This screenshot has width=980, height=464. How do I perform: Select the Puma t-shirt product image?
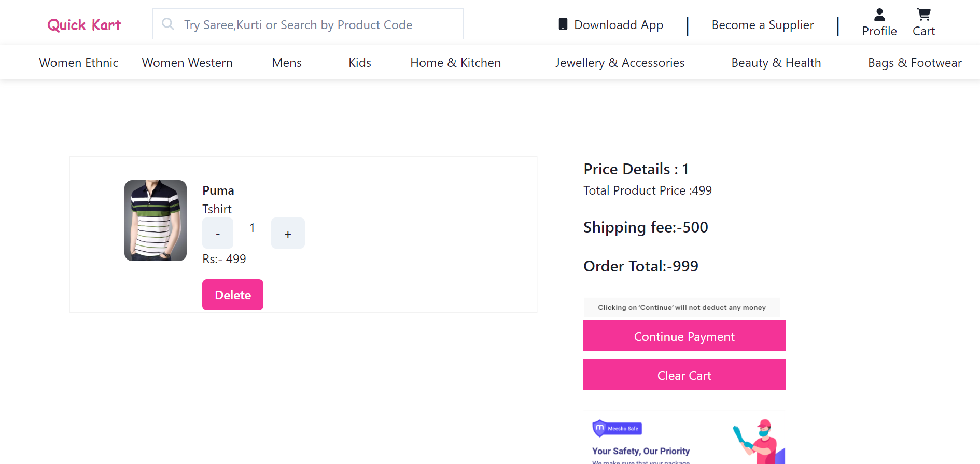tap(155, 220)
